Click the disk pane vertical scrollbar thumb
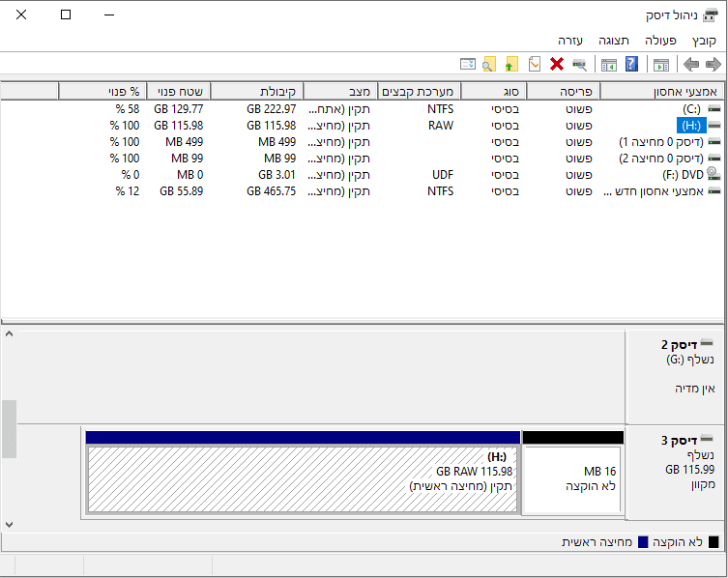This screenshot has height=578, width=728. pos(9,429)
